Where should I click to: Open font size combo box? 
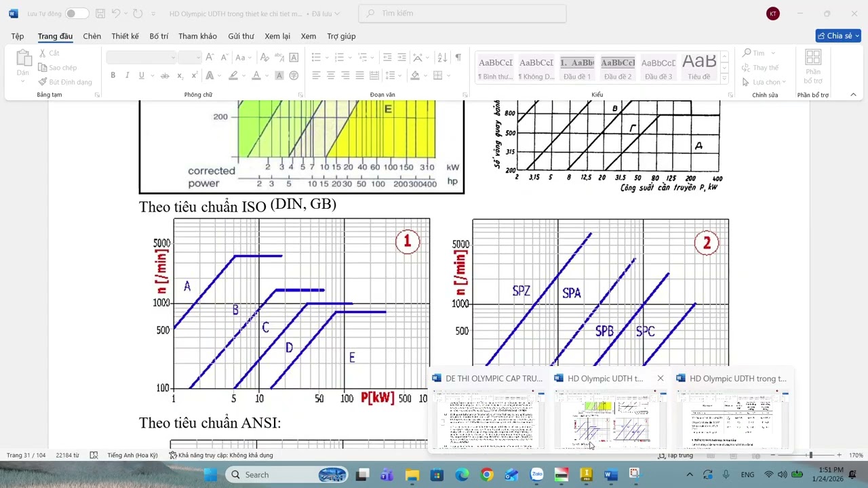[x=189, y=58]
